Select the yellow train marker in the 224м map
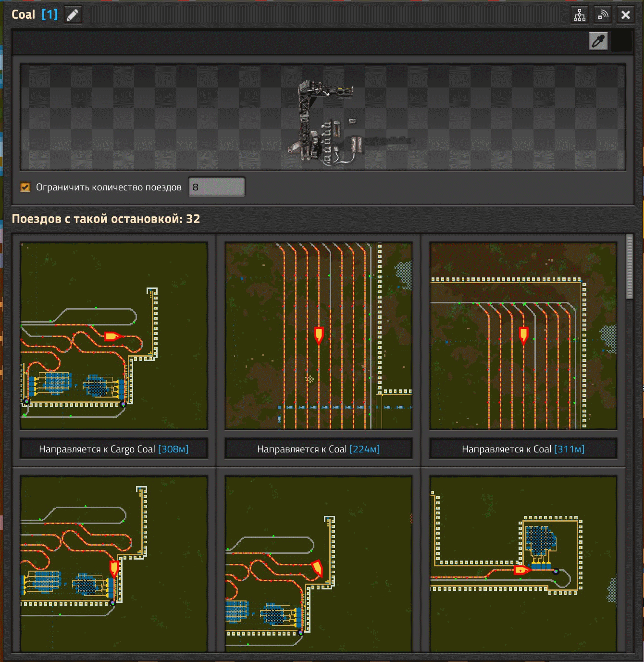Screen dimensions: 644x662 tap(319, 335)
